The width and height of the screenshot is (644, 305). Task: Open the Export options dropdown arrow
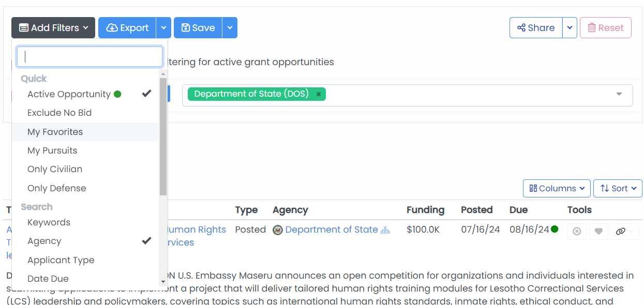click(163, 28)
